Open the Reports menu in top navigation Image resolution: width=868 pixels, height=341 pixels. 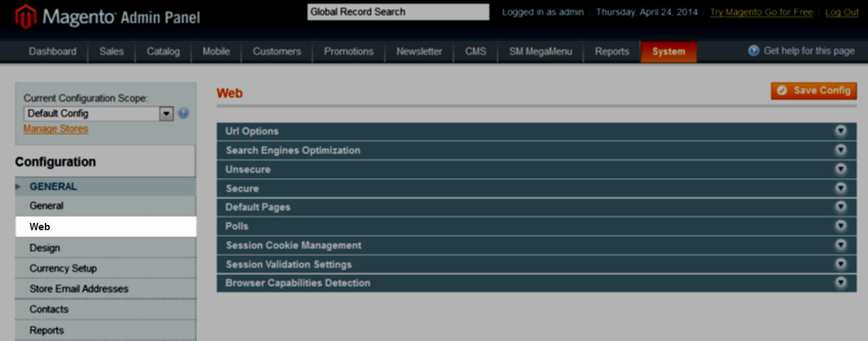[x=612, y=51]
